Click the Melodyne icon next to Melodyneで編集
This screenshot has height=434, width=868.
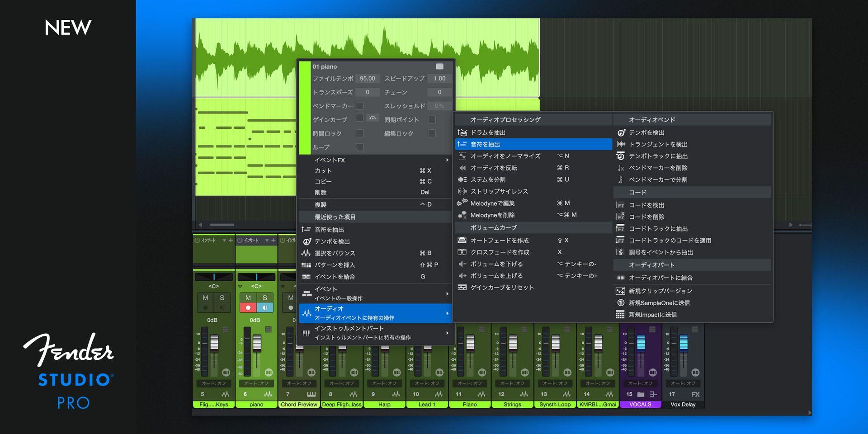click(462, 203)
